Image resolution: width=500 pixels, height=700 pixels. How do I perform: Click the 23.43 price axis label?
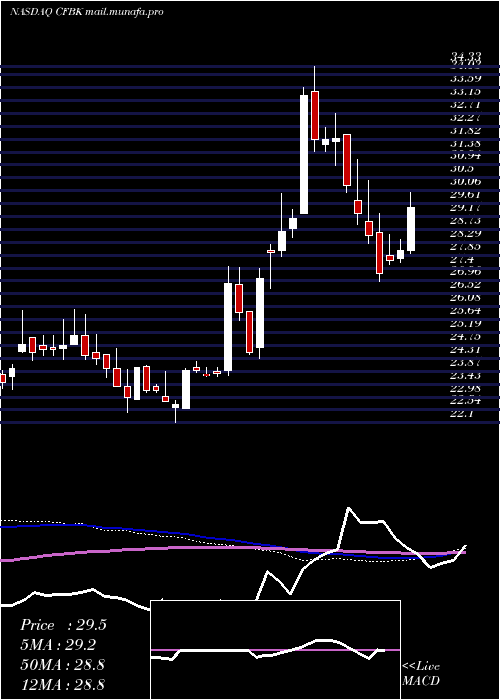pyautogui.click(x=466, y=375)
